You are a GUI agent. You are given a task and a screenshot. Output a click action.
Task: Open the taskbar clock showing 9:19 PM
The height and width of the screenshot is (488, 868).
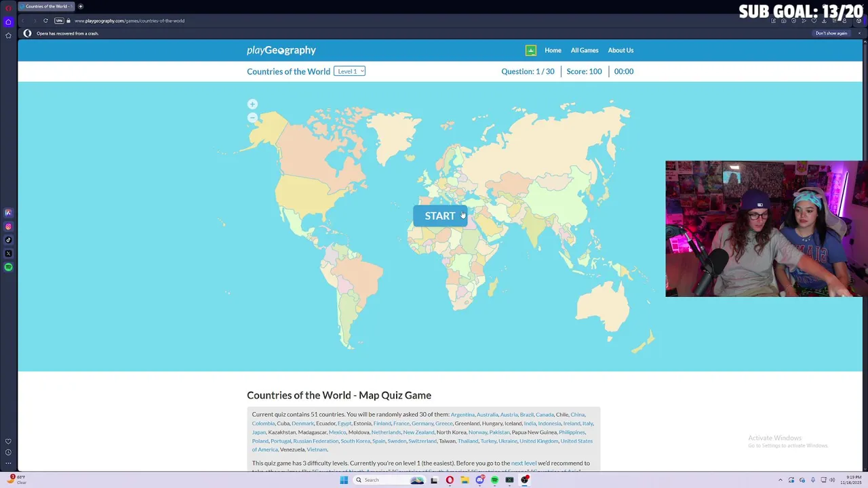[x=850, y=480]
